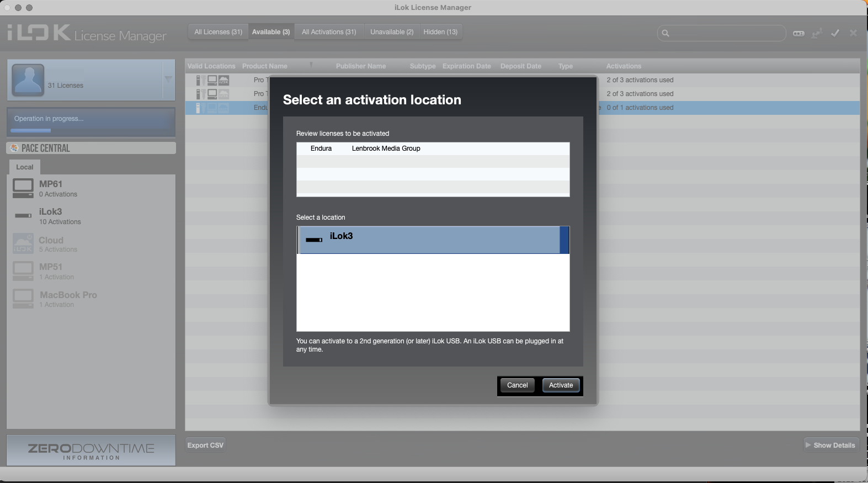The image size is (868, 483).
Task: Open the All Activations (31) tab
Action: click(329, 32)
